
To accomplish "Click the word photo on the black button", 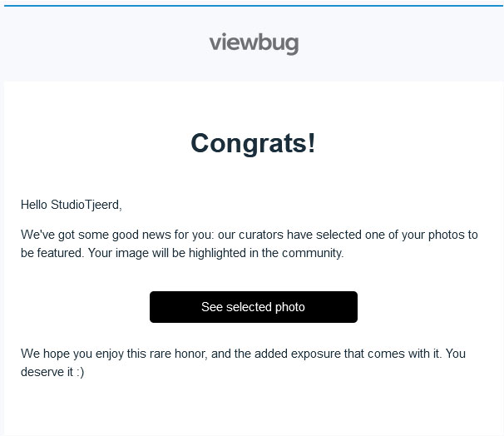I will pos(290,307).
